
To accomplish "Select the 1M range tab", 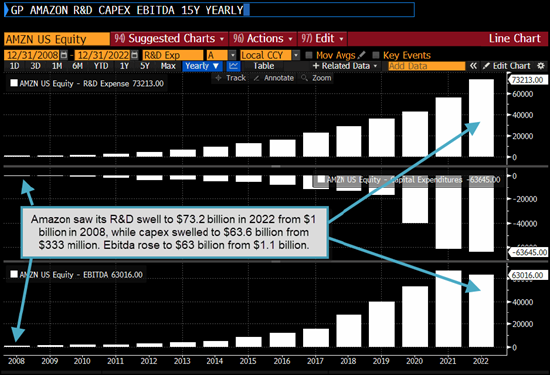I will pyautogui.click(x=57, y=66).
